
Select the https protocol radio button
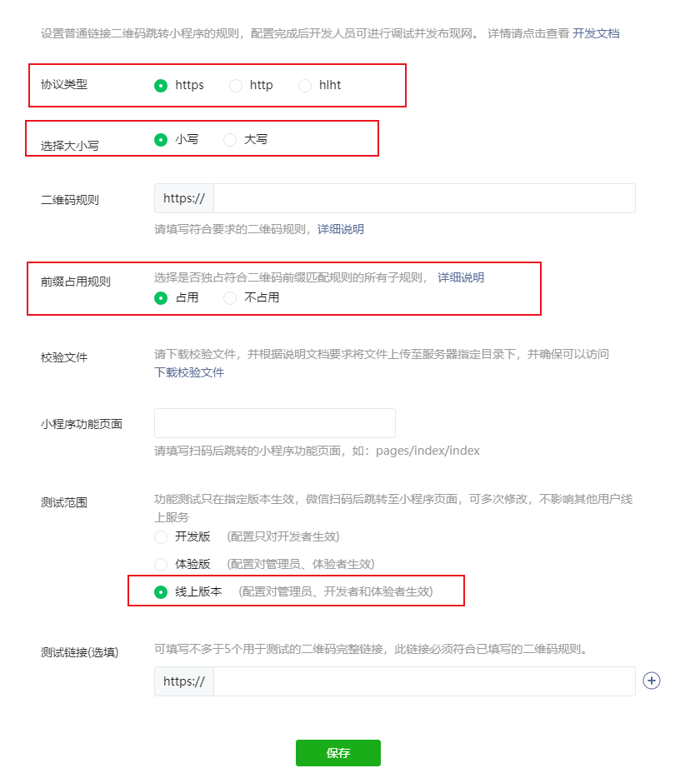point(161,86)
